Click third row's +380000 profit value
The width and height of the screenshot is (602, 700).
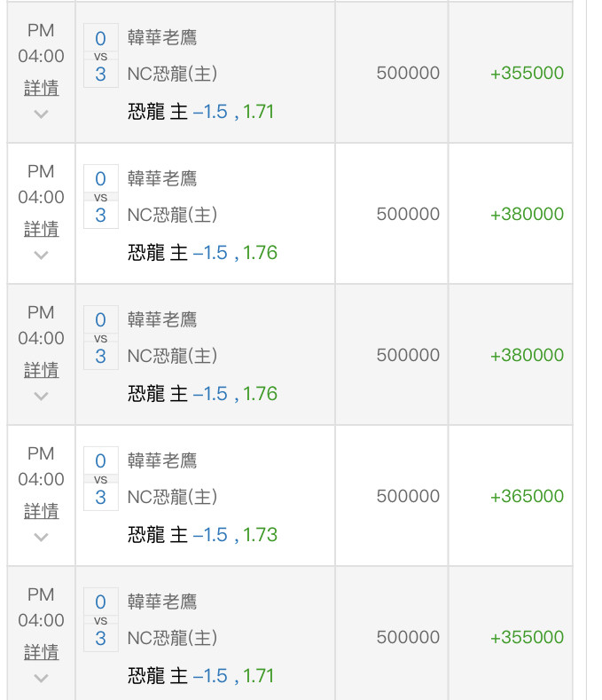[527, 355]
